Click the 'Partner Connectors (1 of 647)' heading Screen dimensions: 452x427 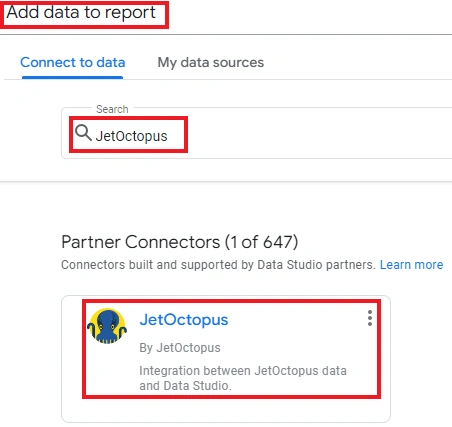[180, 242]
